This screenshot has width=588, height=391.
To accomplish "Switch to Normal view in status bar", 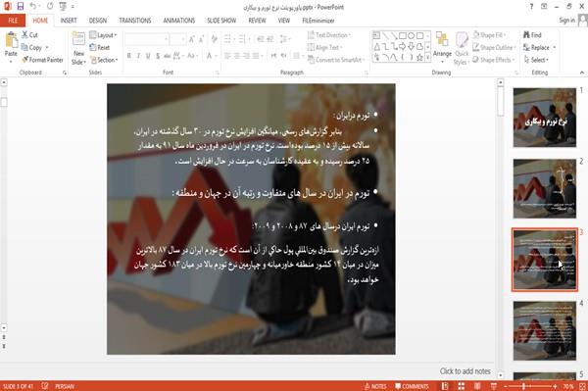I will [445, 386].
